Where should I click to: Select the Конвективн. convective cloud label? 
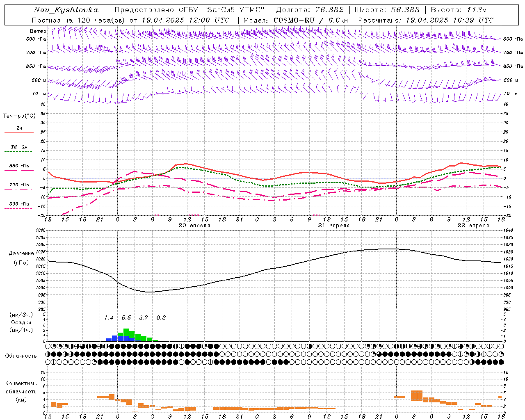click(x=21, y=383)
